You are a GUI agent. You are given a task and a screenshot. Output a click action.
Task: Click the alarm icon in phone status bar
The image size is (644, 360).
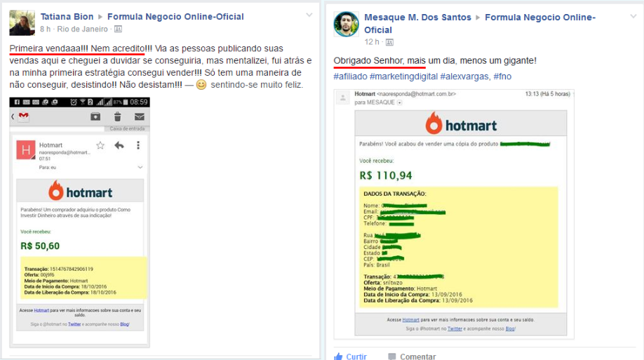[x=74, y=102]
